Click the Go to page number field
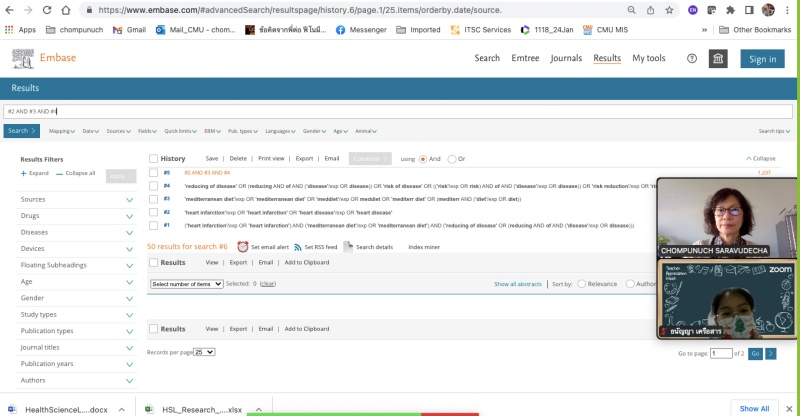The height and width of the screenshot is (416, 800). point(721,353)
